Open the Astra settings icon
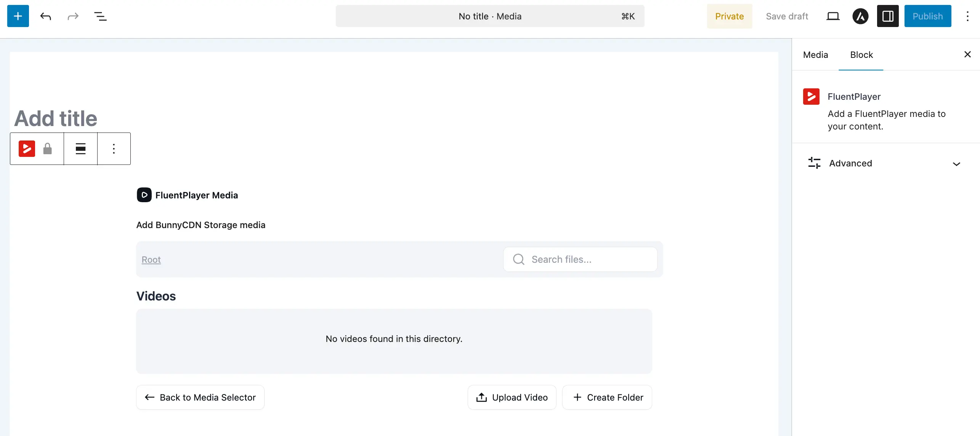The image size is (980, 436). point(860,16)
